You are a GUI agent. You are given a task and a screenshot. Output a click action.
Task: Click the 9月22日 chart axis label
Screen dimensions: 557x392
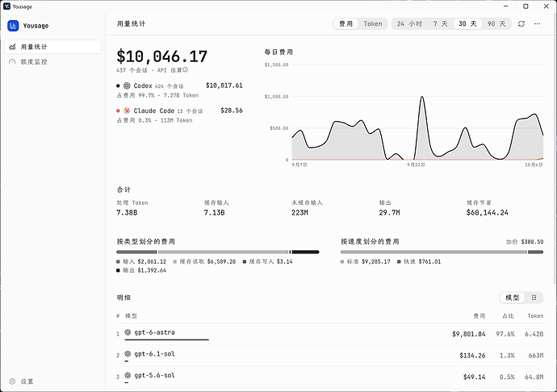(x=416, y=165)
